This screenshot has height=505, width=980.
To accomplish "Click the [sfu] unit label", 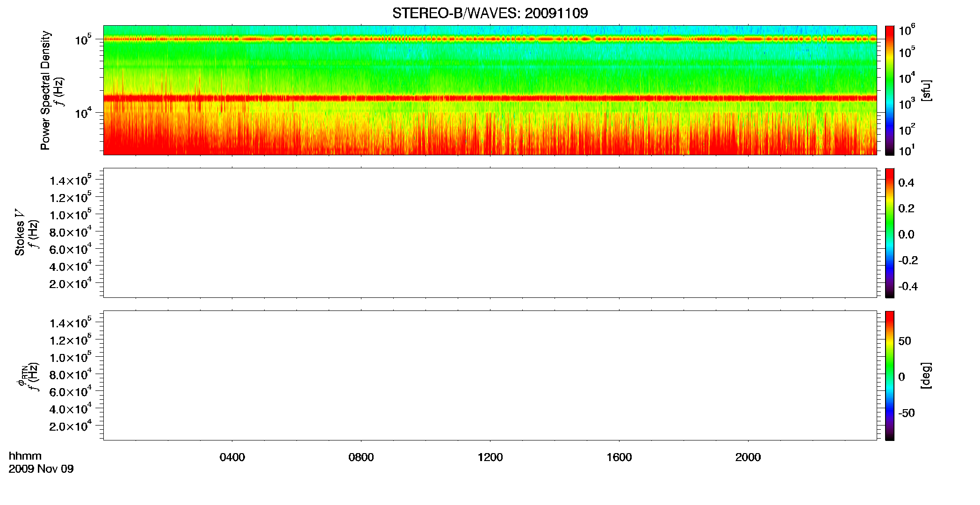I will coord(926,90).
